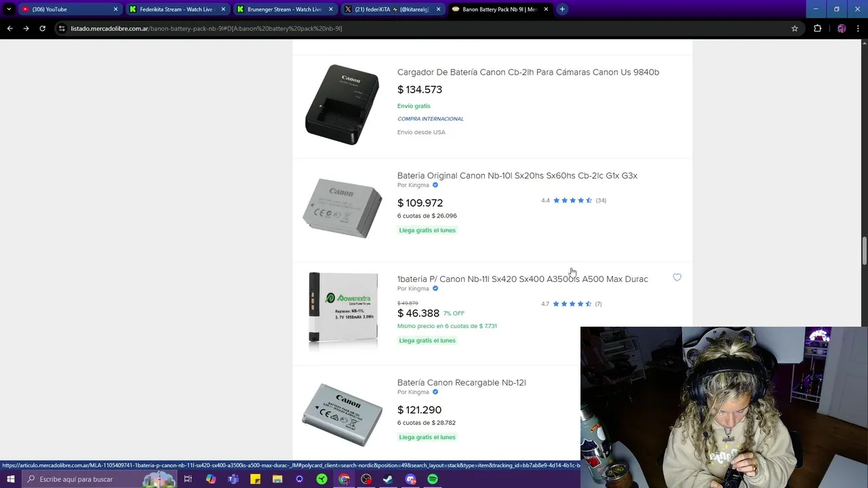Image resolution: width=868 pixels, height=488 pixels.
Task: Click the Canon charger product thumbnail
Action: click(x=342, y=104)
